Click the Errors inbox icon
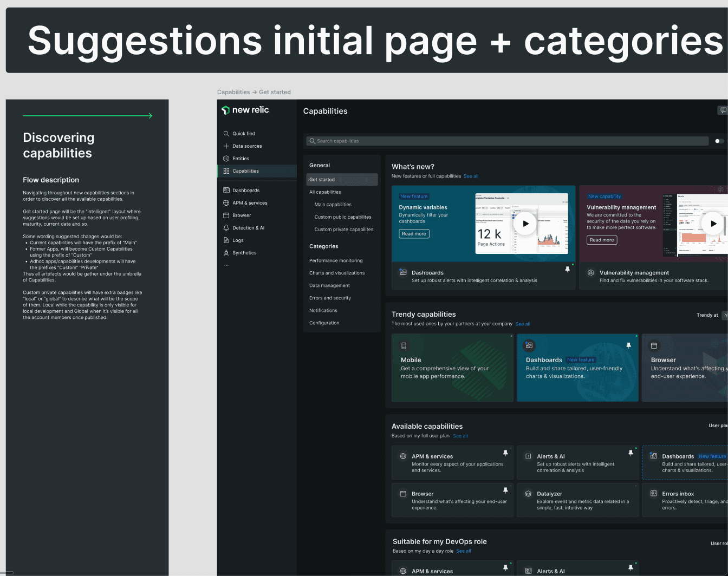The height and width of the screenshot is (576, 728). pyautogui.click(x=654, y=494)
